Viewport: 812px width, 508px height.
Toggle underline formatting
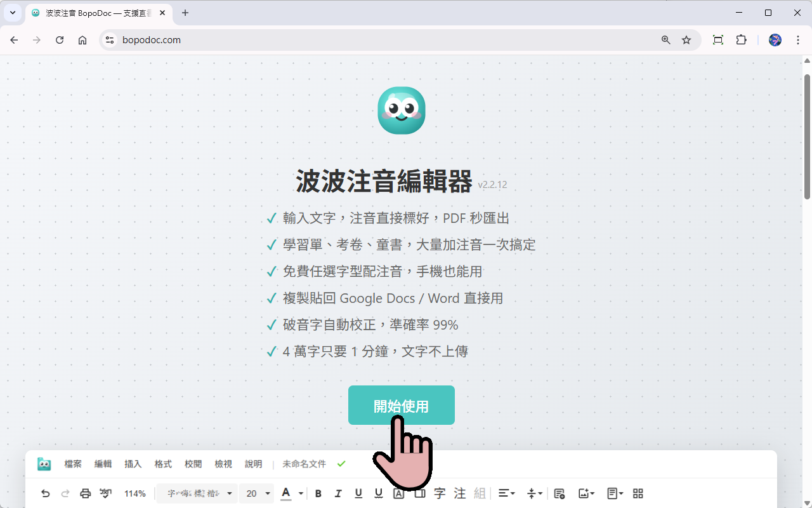(x=358, y=493)
